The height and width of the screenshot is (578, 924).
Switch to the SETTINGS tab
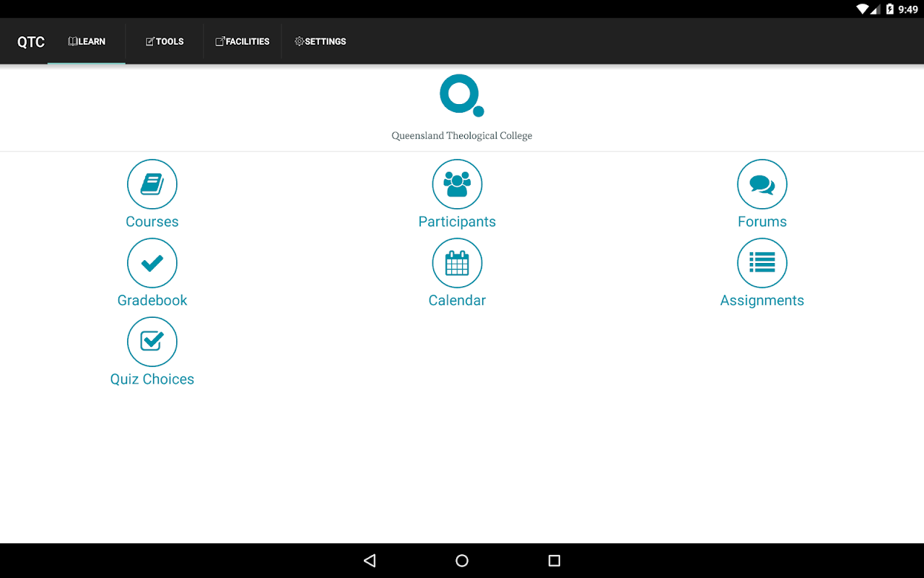(321, 41)
